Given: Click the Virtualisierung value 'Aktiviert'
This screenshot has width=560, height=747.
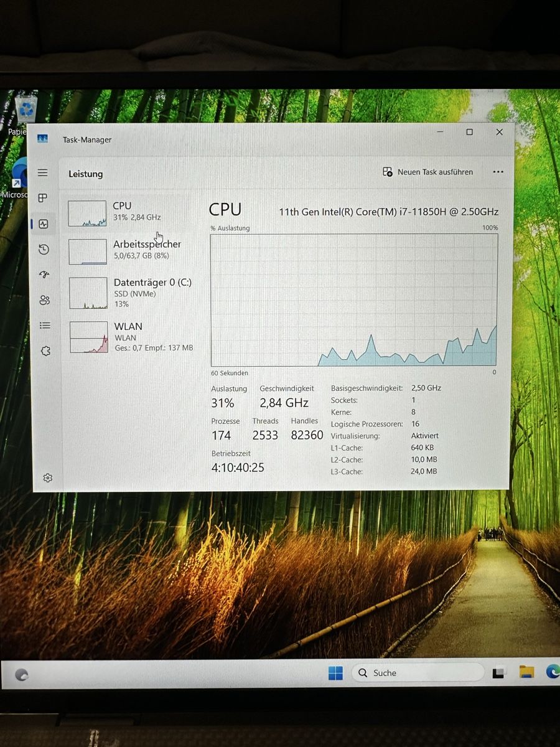Looking at the screenshot, I should [x=425, y=436].
